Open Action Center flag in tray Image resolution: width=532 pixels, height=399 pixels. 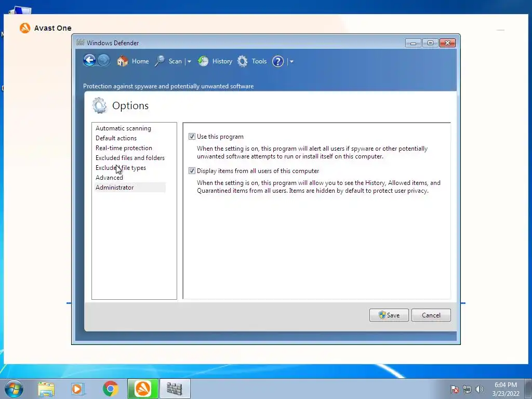(x=455, y=389)
